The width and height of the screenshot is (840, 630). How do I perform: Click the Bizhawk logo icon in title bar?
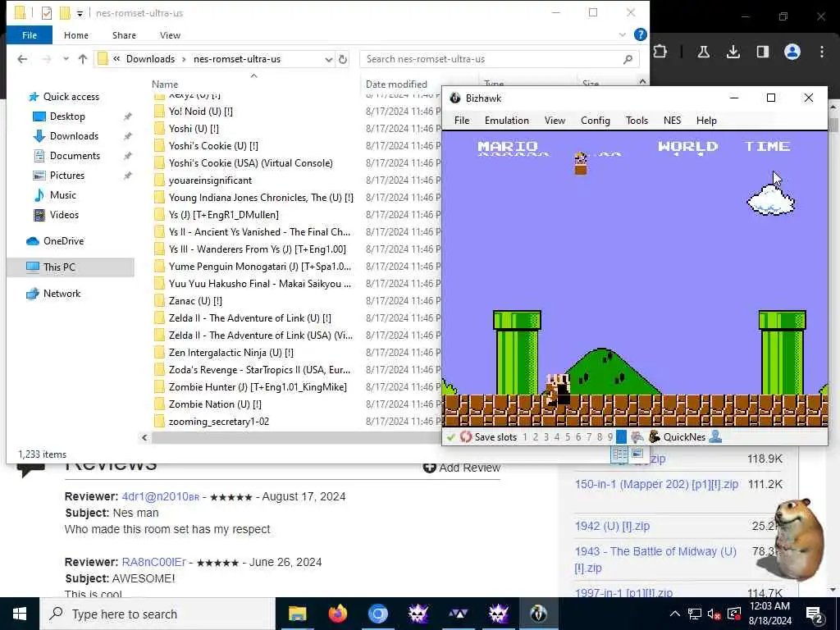pyautogui.click(x=455, y=98)
